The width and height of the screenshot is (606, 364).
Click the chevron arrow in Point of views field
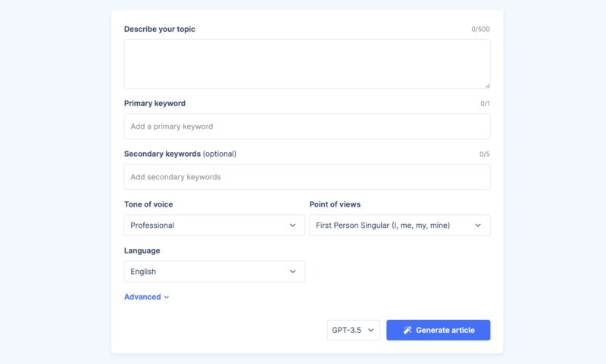[478, 226]
